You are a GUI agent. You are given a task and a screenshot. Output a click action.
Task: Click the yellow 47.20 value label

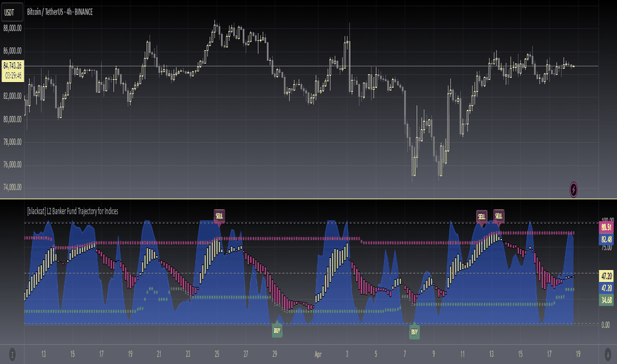pyautogui.click(x=606, y=276)
